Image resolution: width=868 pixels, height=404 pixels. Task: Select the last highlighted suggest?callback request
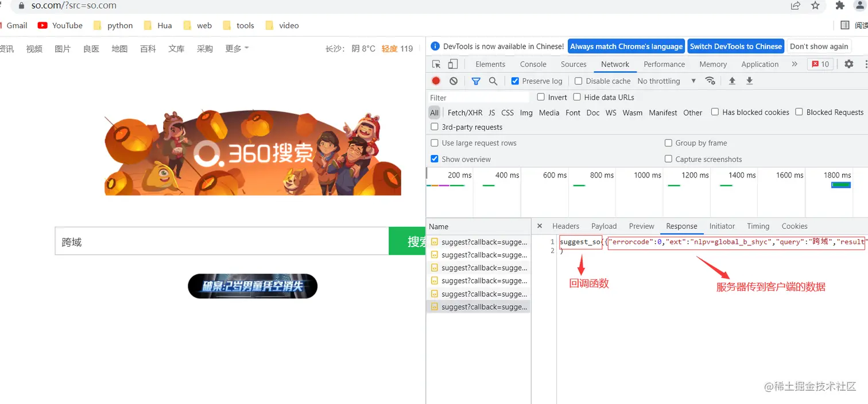(x=478, y=307)
